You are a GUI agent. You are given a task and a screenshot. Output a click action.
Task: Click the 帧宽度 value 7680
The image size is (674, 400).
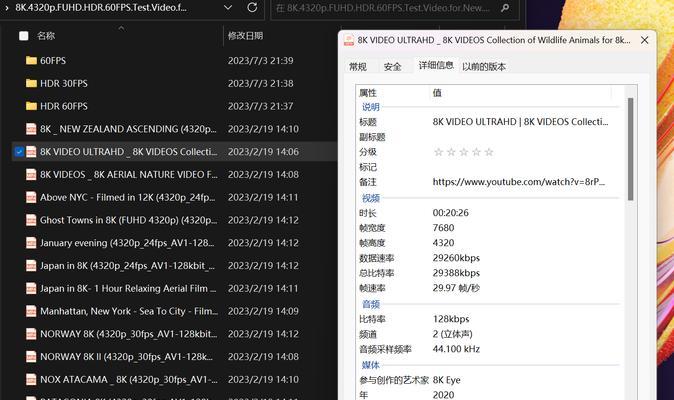(443, 228)
